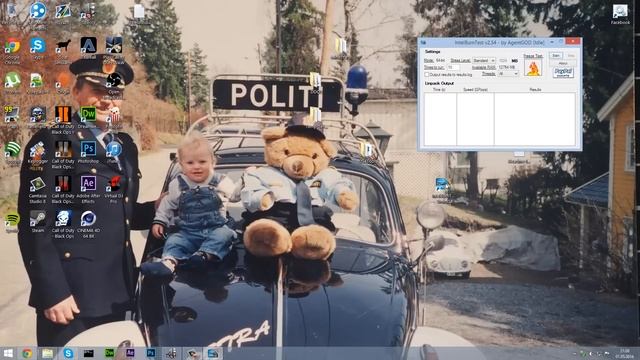This screenshot has width=640, height=360.
Task: Open the CINEMA 4D 64 Bit desktop shortcut
Action: pyautogui.click(x=88, y=224)
